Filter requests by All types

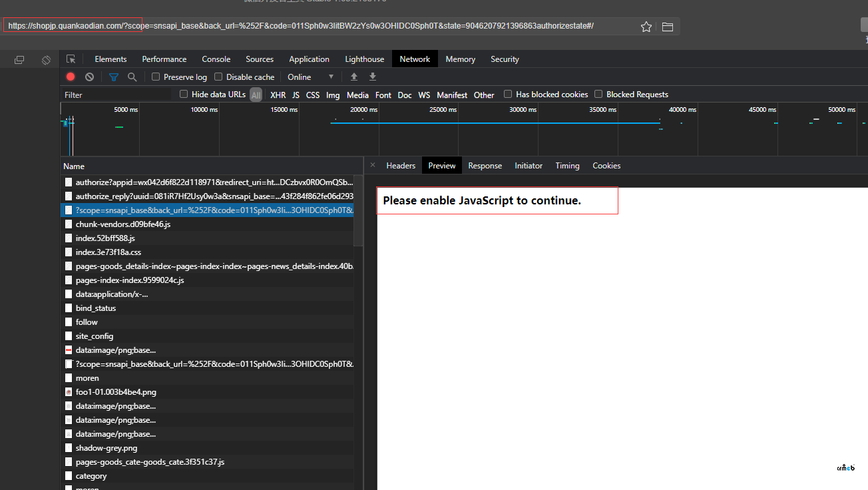click(x=256, y=95)
